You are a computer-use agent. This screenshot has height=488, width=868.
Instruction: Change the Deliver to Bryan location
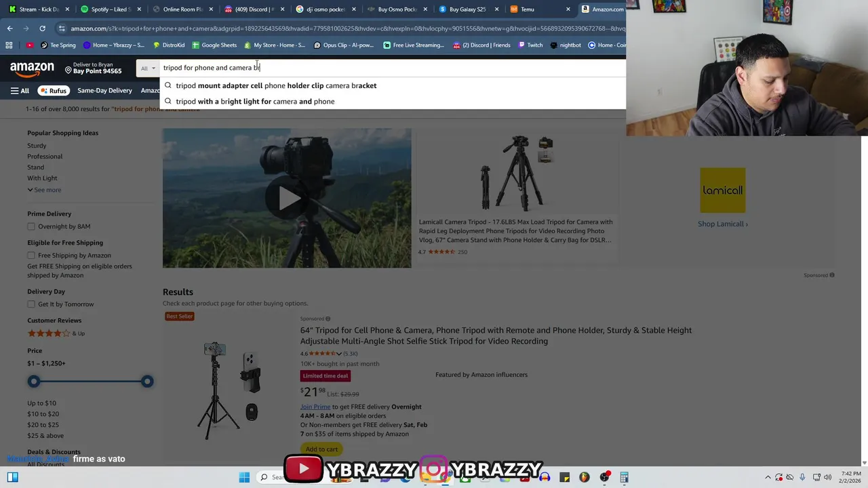click(x=93, y=68)
